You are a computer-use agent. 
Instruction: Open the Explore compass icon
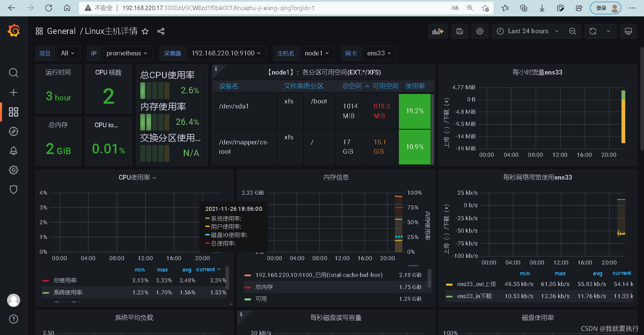[x=13, y=131]
